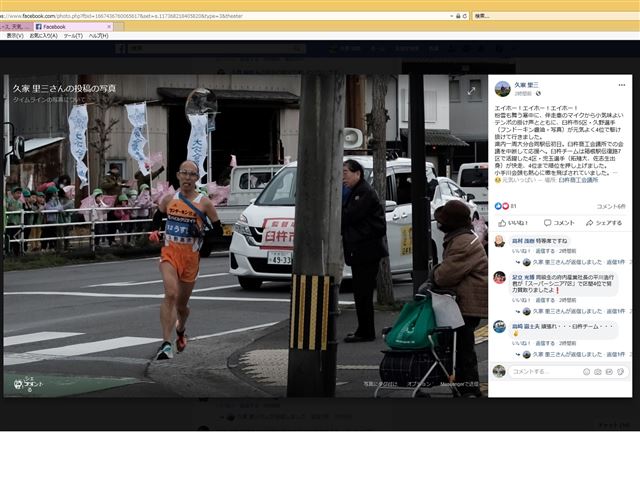Click the 写真にタグ付け link below photo
640x479 pixels.
pyautogui.click(x=380, y=384)
